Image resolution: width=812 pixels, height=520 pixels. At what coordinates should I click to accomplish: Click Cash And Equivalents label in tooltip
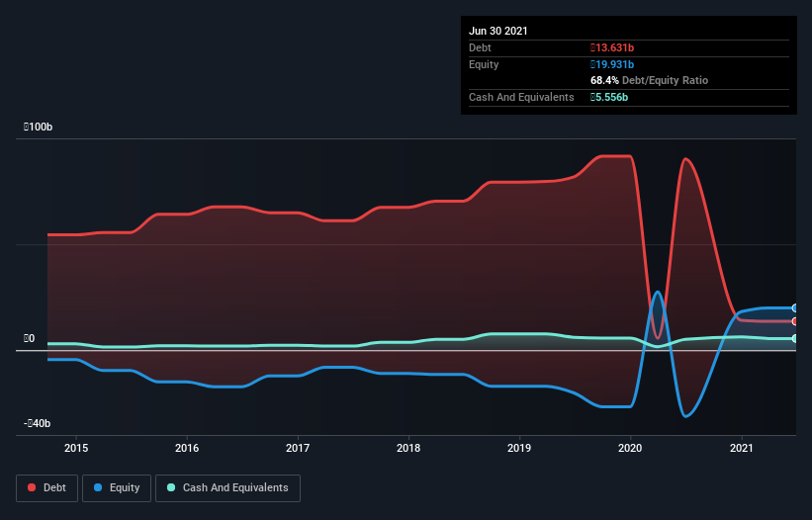pos(521,97)
